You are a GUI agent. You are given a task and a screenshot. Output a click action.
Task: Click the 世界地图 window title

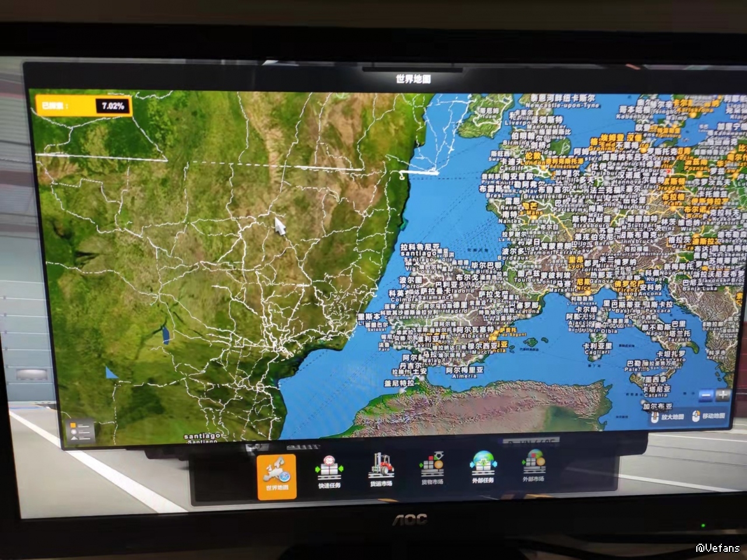(413, 79)
